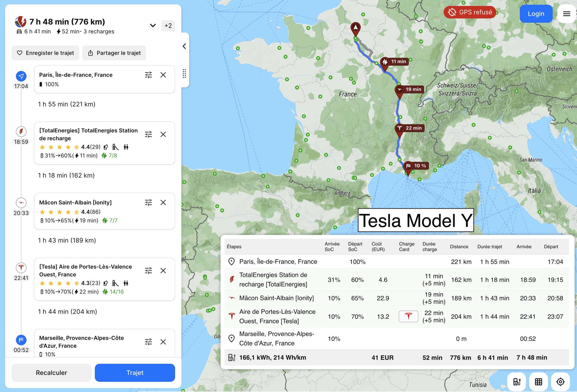Start navigation with Trajet button
This screenshot has height=392, width=577.
pyautogui.click(x=135, y=373)
